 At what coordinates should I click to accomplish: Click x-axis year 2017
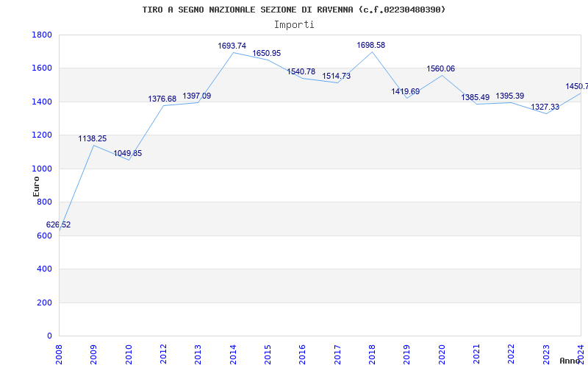[337, 355]
